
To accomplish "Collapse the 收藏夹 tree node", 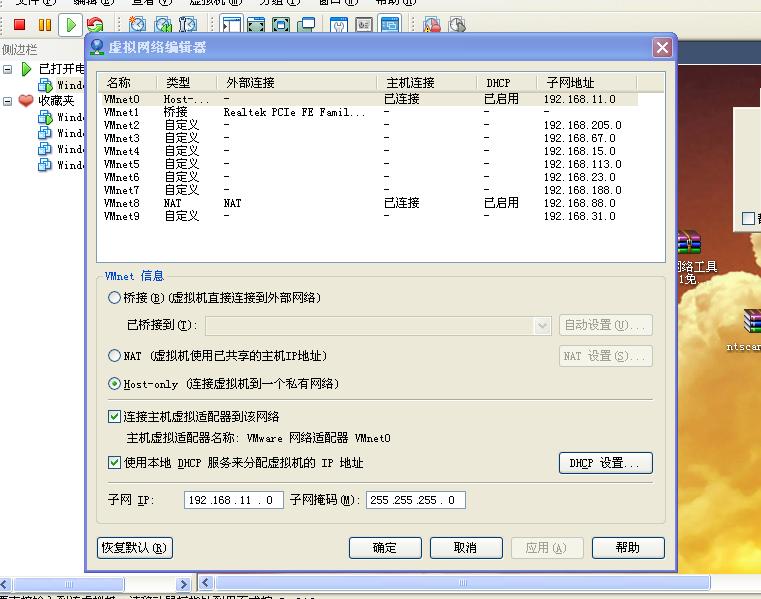I will [7, 101].
